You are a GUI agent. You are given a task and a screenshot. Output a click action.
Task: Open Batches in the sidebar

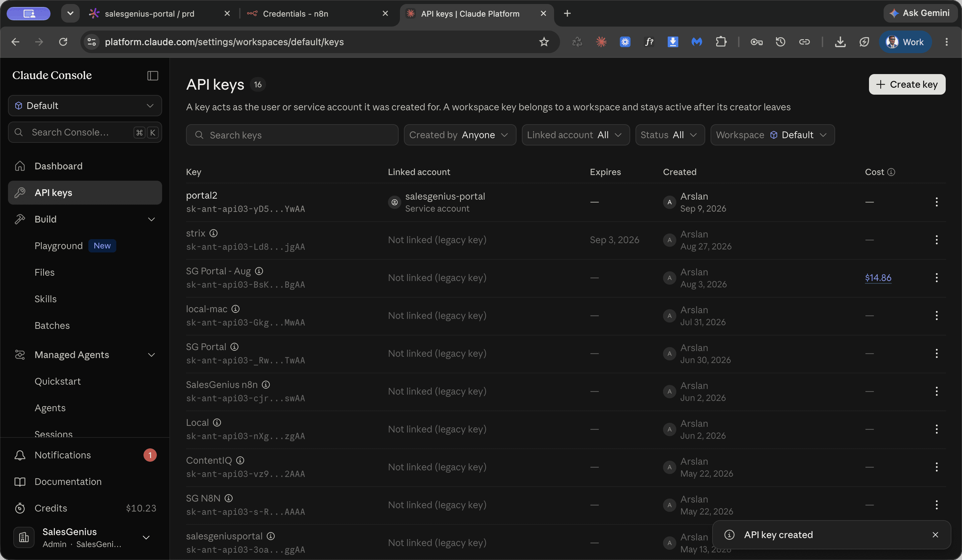click(x=52, y=325)
